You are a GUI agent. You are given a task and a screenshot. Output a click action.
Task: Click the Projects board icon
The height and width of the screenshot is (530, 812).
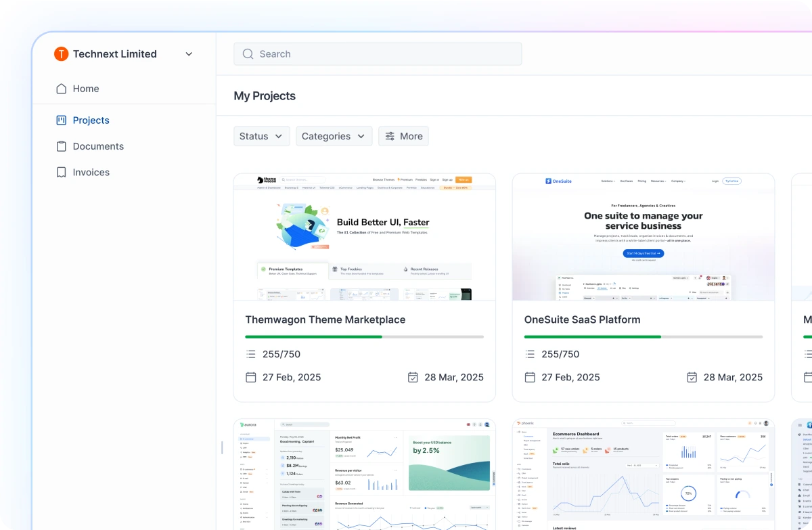(x=62, y=120)
